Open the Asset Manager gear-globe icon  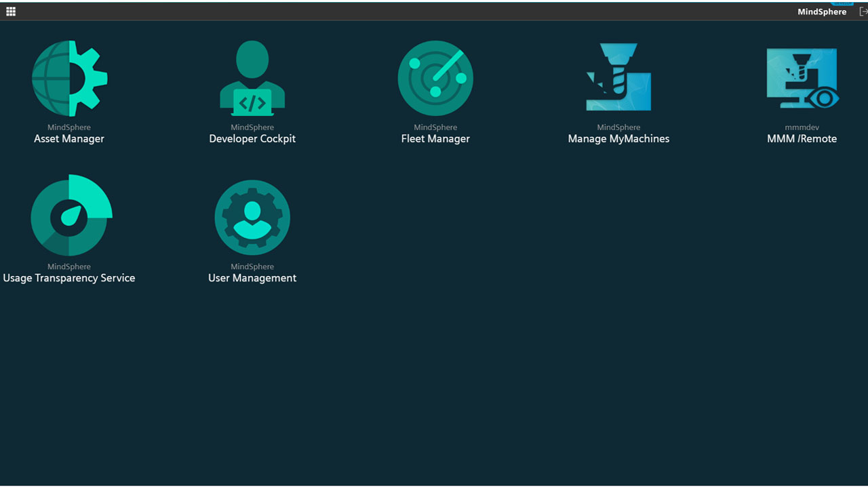click(x=69, y=79)
